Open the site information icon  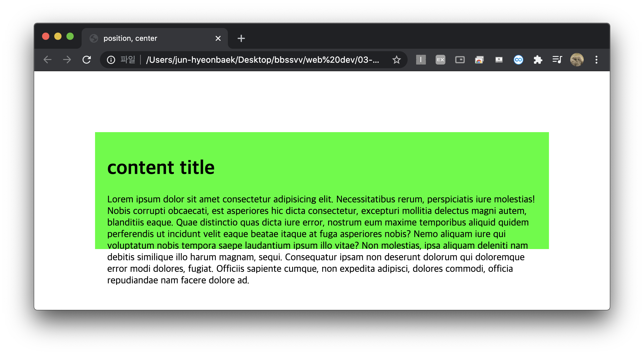pos(111,60)
